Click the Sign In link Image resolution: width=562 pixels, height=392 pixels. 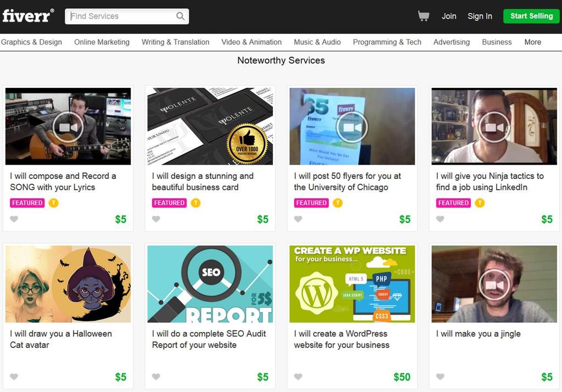[x=480, y=16]
